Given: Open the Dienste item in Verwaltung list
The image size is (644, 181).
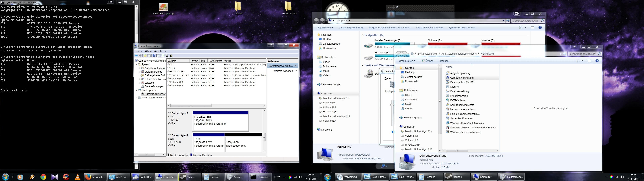Looking at the screenshot, I should (x=454, y=87).
